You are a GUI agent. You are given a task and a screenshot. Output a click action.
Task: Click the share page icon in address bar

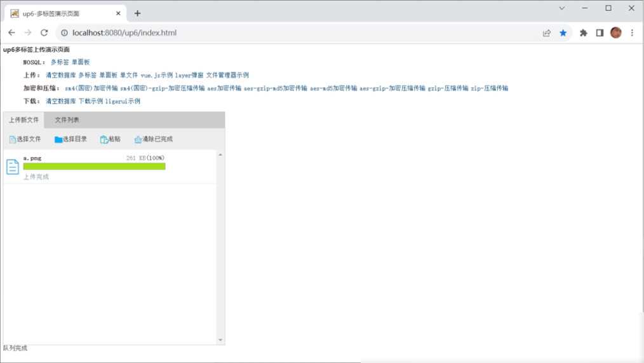tap(546, 33)
